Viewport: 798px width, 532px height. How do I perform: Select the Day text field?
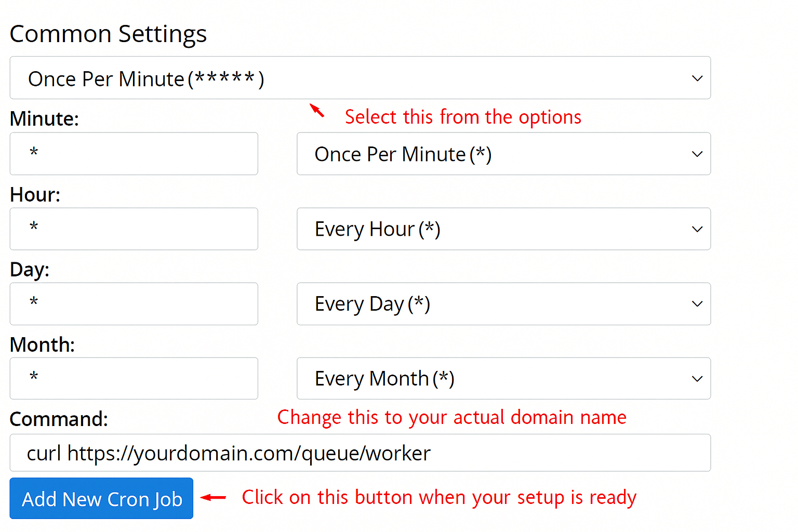point(134,304)
